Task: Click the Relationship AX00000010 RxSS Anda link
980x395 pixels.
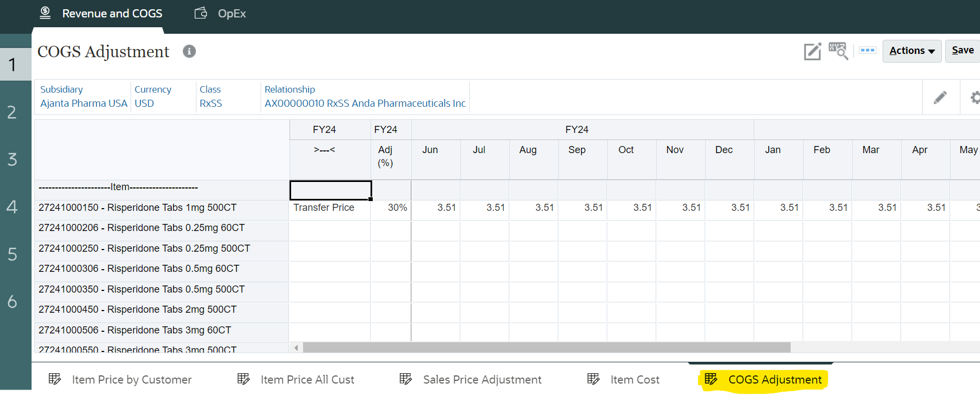Action: [x=365, y=104]
